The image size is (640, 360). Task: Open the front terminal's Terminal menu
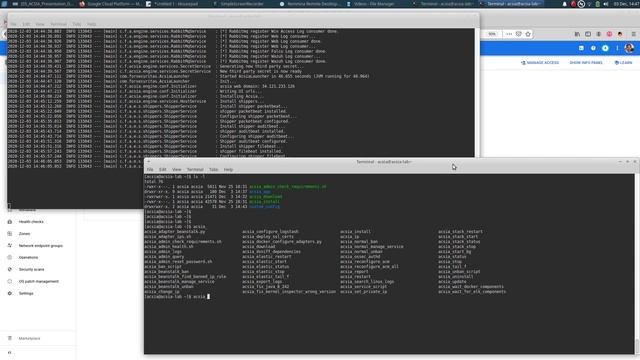[195, 169]
